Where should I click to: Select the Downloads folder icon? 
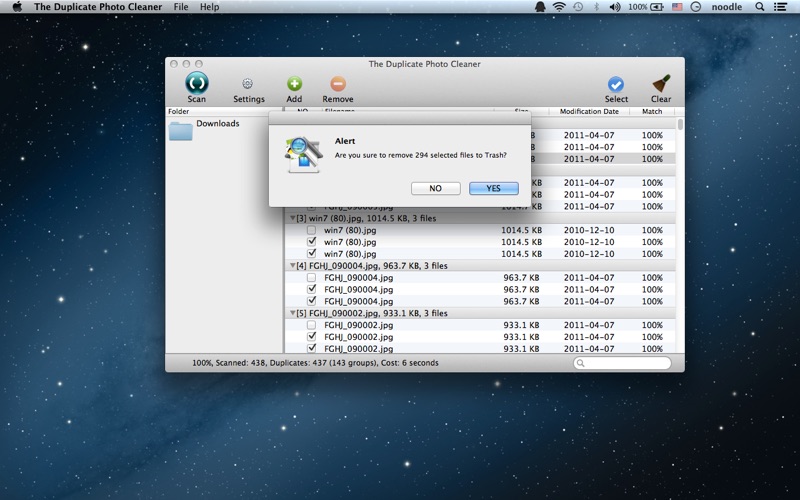tap(181, 131)
